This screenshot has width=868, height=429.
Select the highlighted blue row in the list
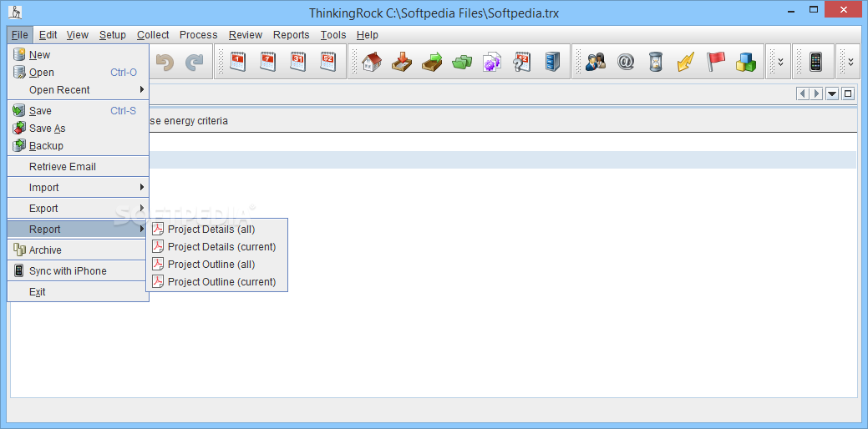[503, 159]
